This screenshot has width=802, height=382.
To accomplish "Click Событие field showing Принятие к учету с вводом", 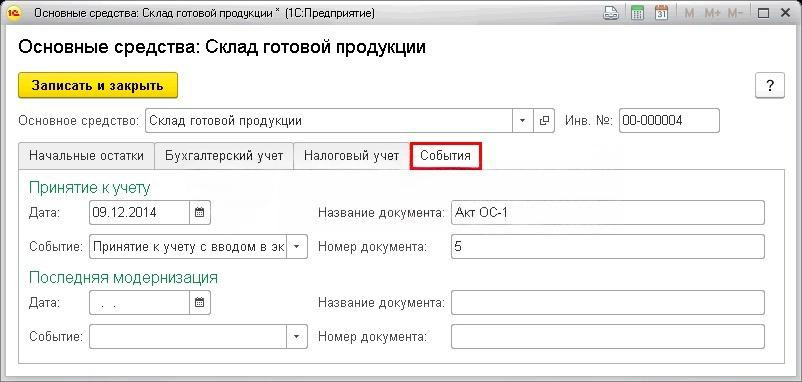I will click(188, 246).
